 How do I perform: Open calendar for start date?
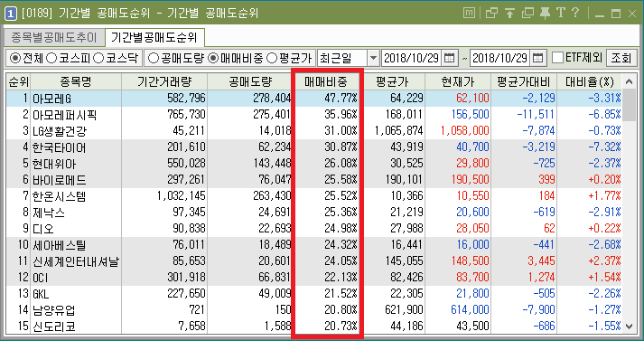pyautogui.click(x=449, y=58)
